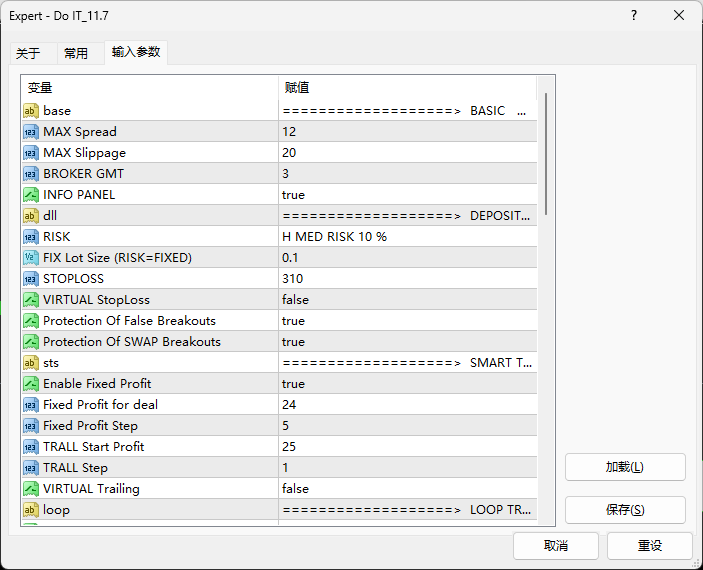703x570 pixels.
Task: Click the integer icon beside MAX Slippage
Action: 30,153
